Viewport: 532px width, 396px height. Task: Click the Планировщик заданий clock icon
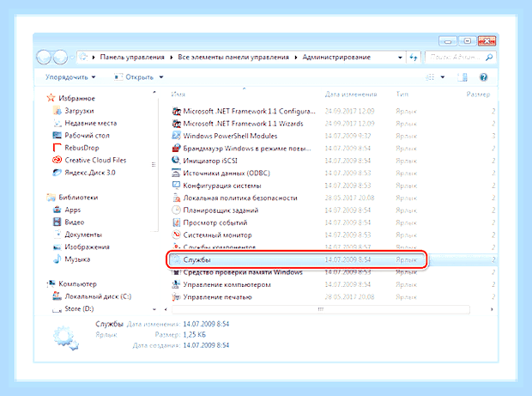(x=176, y=210)
